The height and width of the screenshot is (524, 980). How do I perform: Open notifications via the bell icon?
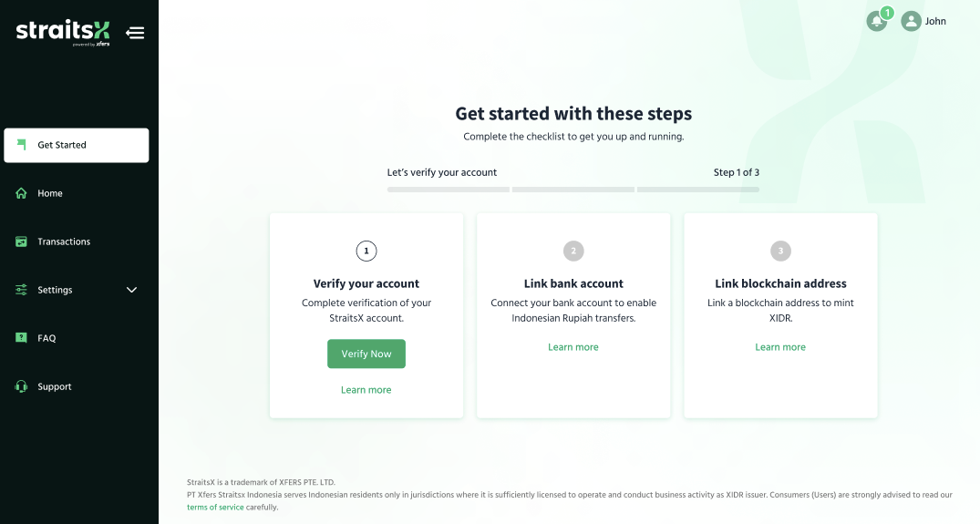click(876, 21)
